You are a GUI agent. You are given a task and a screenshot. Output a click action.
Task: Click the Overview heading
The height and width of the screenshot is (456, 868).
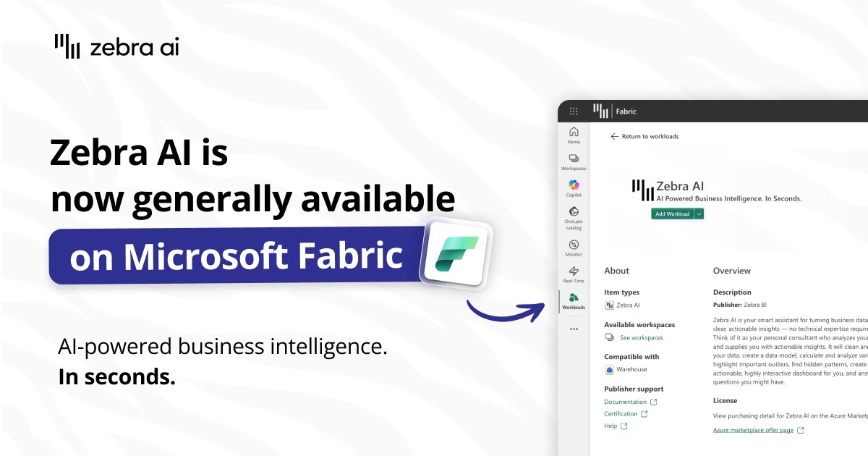[x=732, y=271]
